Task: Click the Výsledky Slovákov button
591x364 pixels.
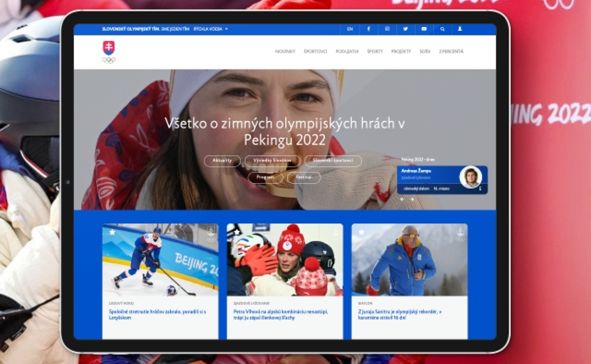Action: 271,160
